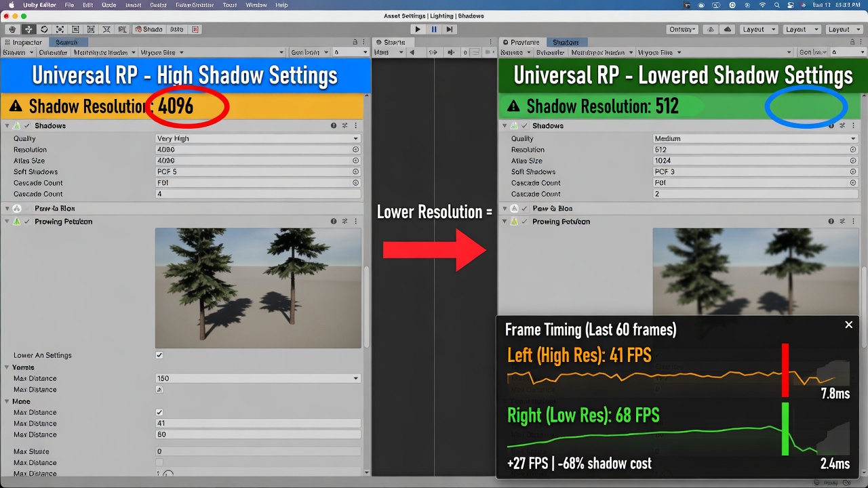Click the '+27 FPS | -68% shadow cost' text
Screen dimensions: 868x488
[579, 464]
